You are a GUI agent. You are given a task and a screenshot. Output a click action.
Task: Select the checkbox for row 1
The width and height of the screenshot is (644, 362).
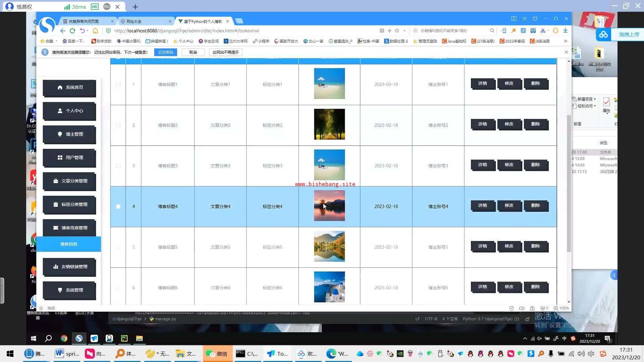(118, 84)
